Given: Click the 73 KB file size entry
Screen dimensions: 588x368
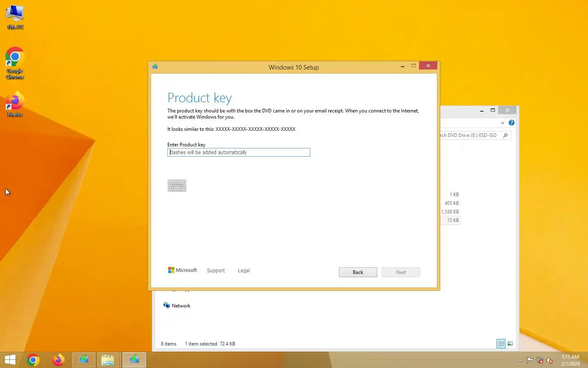Looking at the screenshot, I should pyautogui.click(x=453, y=220).
